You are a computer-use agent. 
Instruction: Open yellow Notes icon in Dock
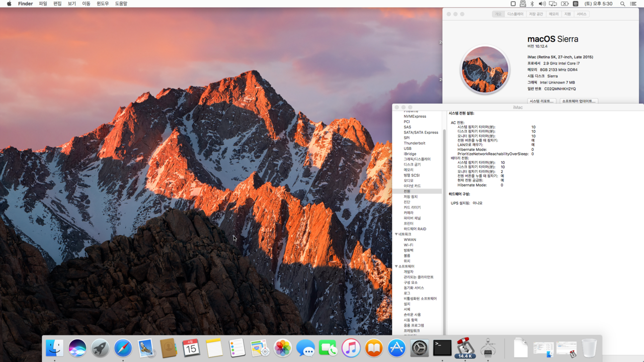[214, 348]
